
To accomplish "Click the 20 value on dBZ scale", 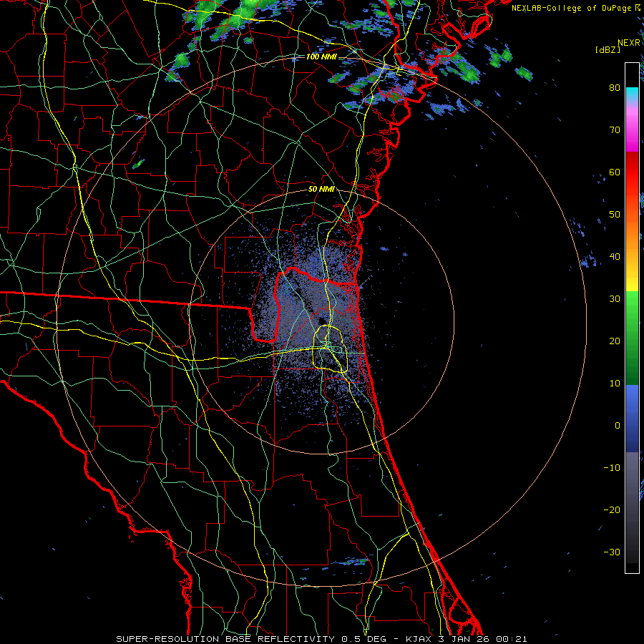I will point(615,341).
